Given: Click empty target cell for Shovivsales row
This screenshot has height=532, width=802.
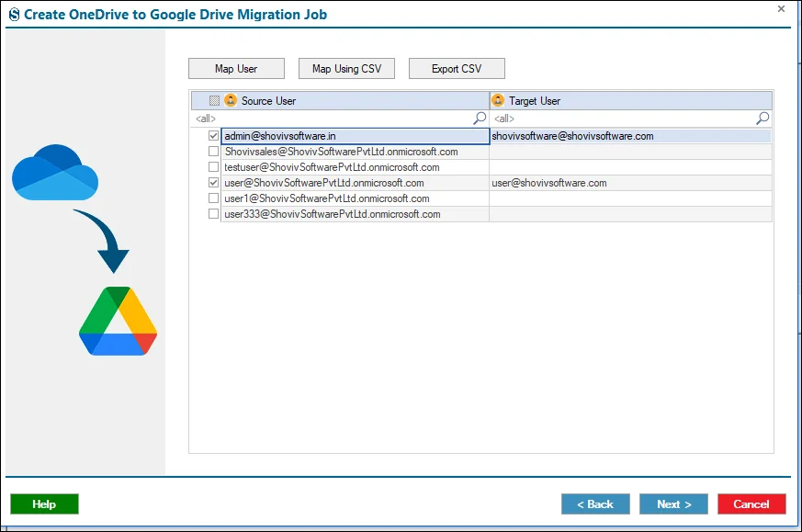Looking at the screenshot, I should 630,152.
